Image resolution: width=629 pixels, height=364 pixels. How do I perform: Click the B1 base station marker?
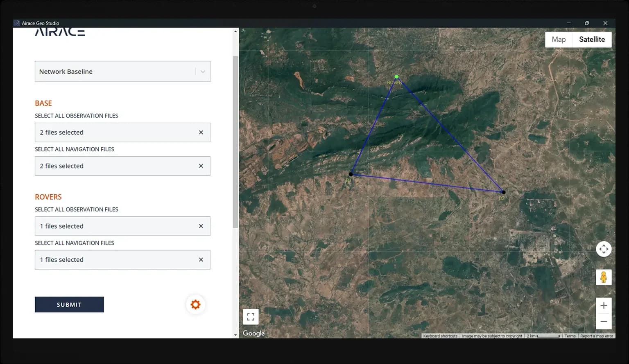coord(351,174)
